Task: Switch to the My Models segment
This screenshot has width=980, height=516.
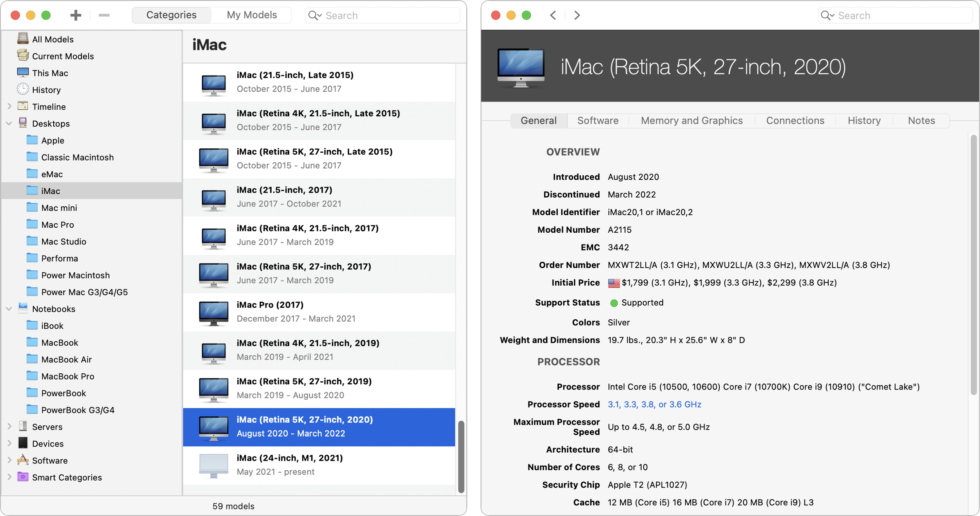Action: tap(252, 15)
